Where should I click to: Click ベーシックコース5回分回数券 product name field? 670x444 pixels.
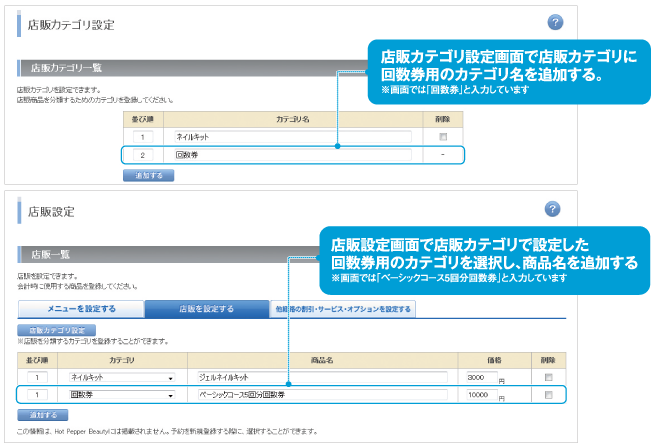pyautogui.click(x=321, y=396)
